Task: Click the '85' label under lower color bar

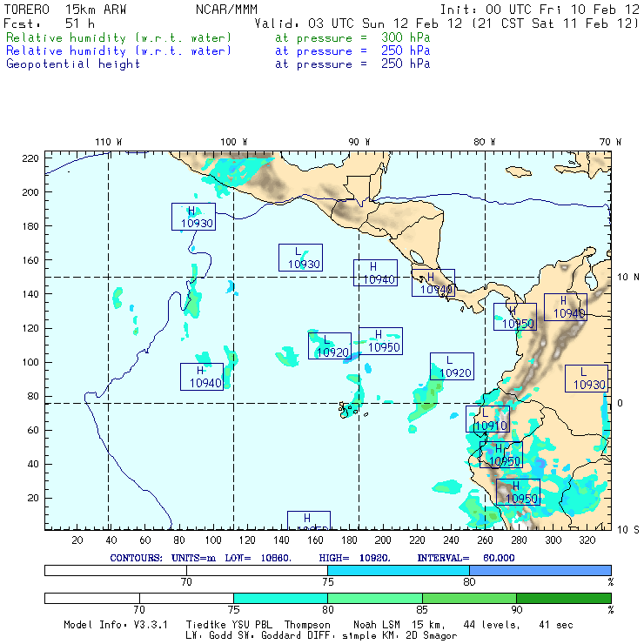Action: (x=422, y=610)
